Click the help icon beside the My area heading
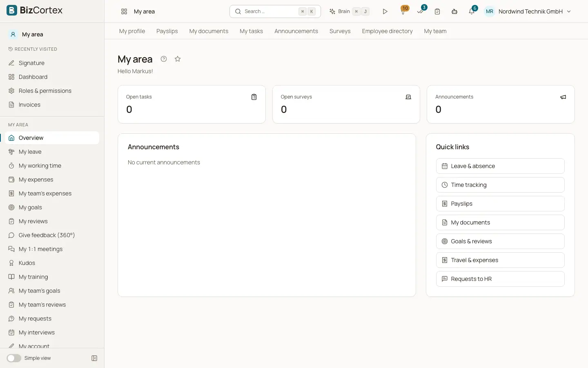 164,59
